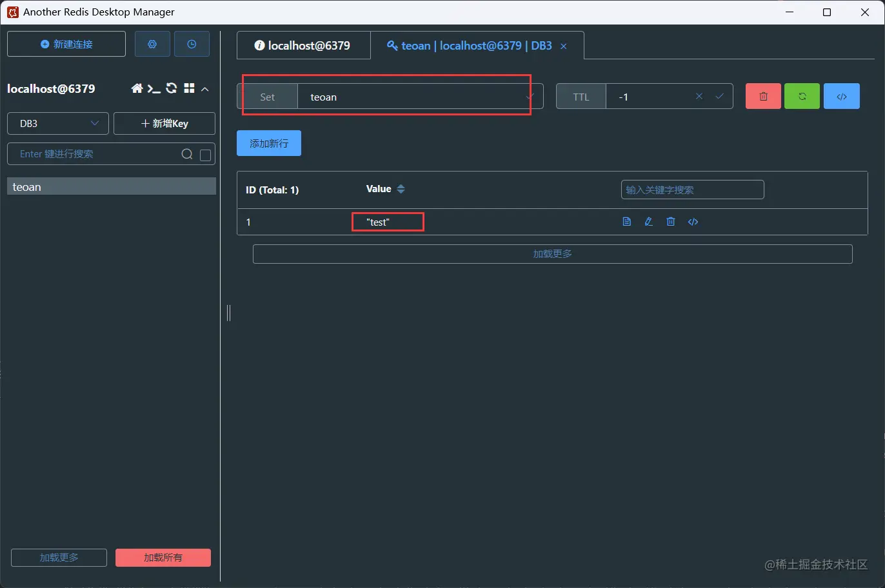The image size is (885, 588).
Task: Open the settings gear icon
Action: 152,44
